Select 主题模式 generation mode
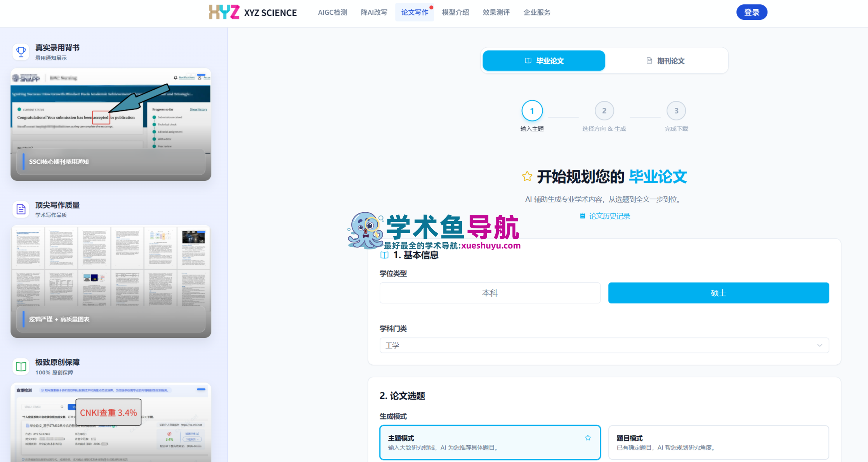This screenshot has height=462, width=868. 490,443
